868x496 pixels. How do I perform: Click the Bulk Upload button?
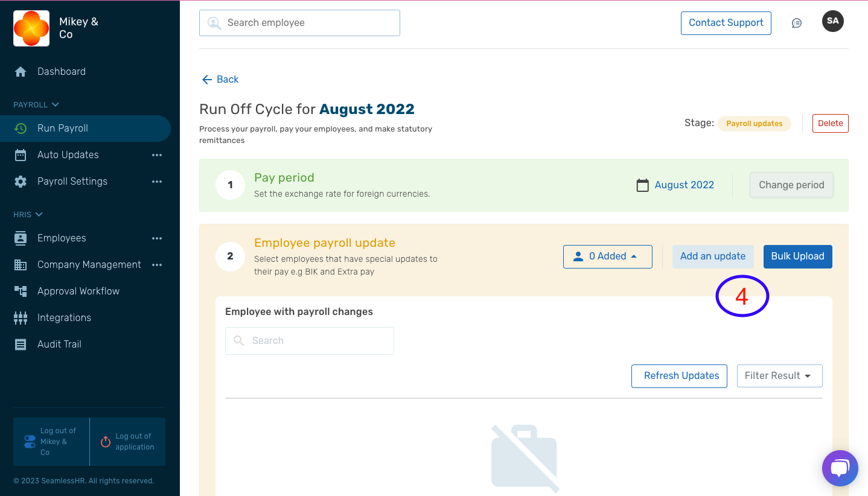797,256
